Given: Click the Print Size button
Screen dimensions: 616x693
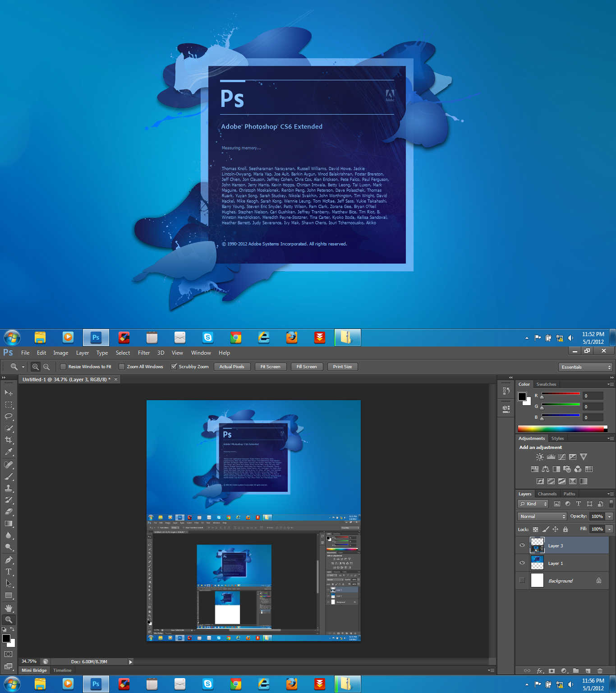Looking at the screenshot, I should point(342,367).
